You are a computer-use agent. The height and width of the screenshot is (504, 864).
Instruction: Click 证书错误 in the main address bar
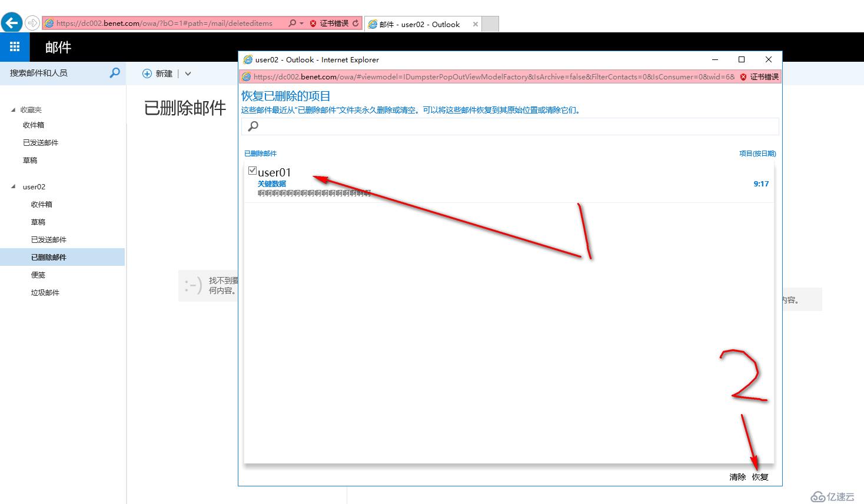coord(334,24)
